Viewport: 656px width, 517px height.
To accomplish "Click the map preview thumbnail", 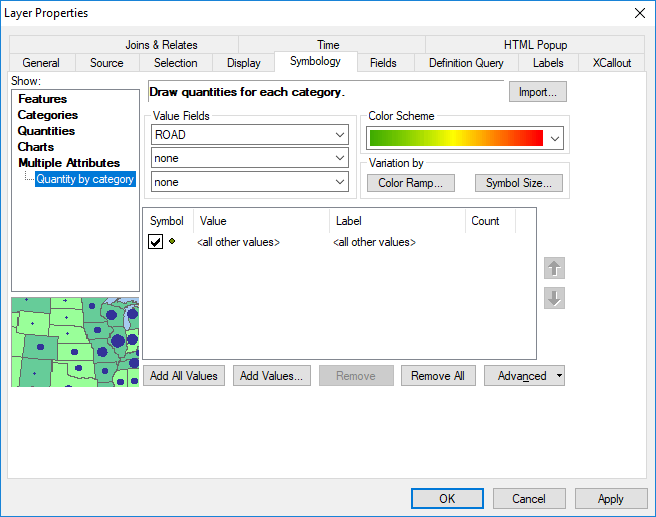I will pos(75,342).
